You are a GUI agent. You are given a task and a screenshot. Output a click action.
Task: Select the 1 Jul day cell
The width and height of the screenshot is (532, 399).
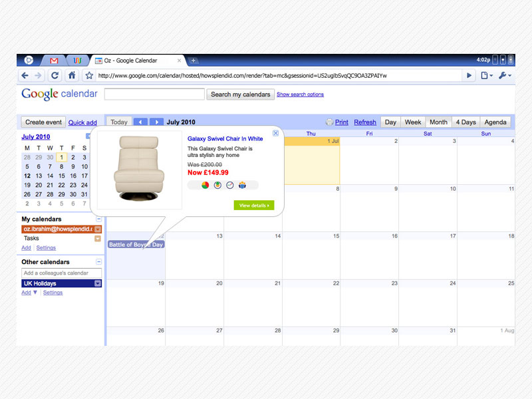[x=311, y=161]
